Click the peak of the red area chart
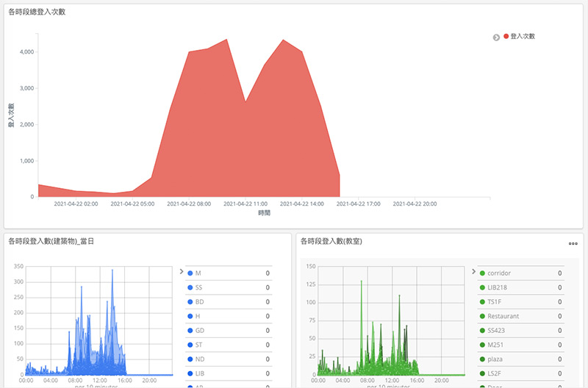Viewport: 588px width, 388px height. [x=226, y=40]
